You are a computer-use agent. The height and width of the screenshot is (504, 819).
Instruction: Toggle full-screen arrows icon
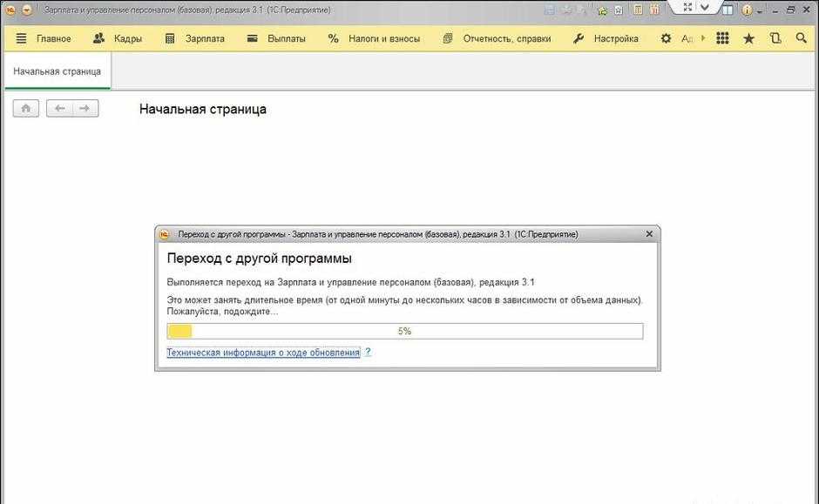click(x=688, y=7)
